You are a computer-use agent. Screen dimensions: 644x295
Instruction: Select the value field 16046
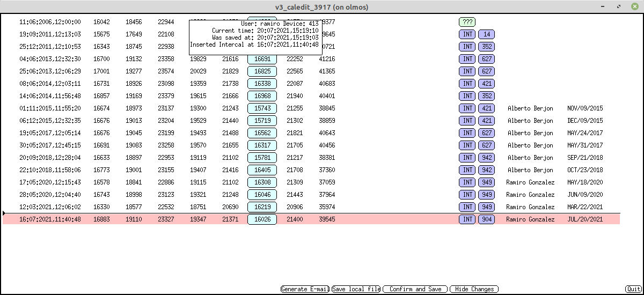click(x=262, y=195)
